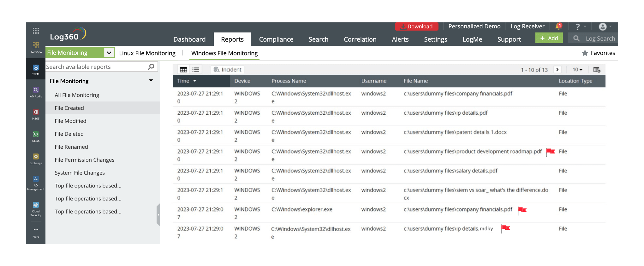
Task: Switch to Linux File Monitoring tab
Action: tap(147, 53)
